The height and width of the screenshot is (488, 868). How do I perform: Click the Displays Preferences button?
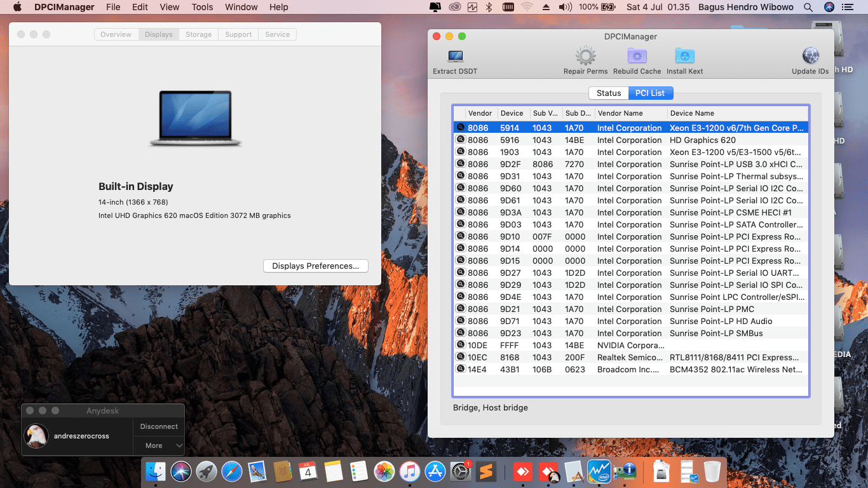[x=315, y=266]
